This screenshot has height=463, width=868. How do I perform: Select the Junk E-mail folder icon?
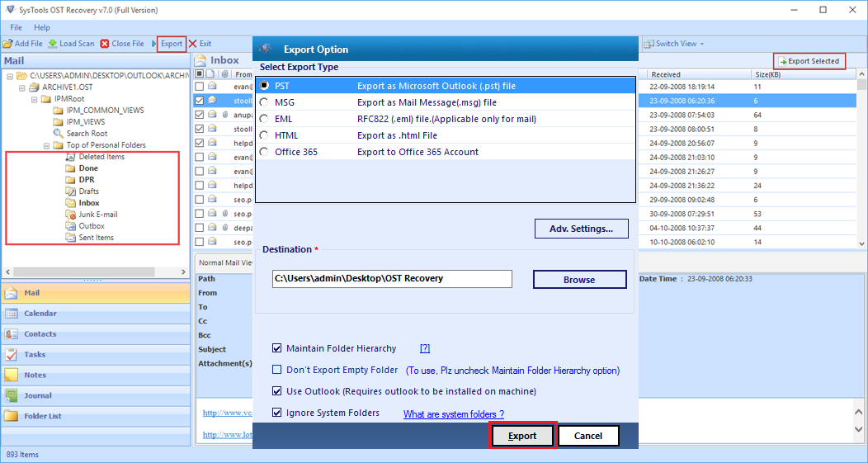pyautogui.click(x=70, y=215)
